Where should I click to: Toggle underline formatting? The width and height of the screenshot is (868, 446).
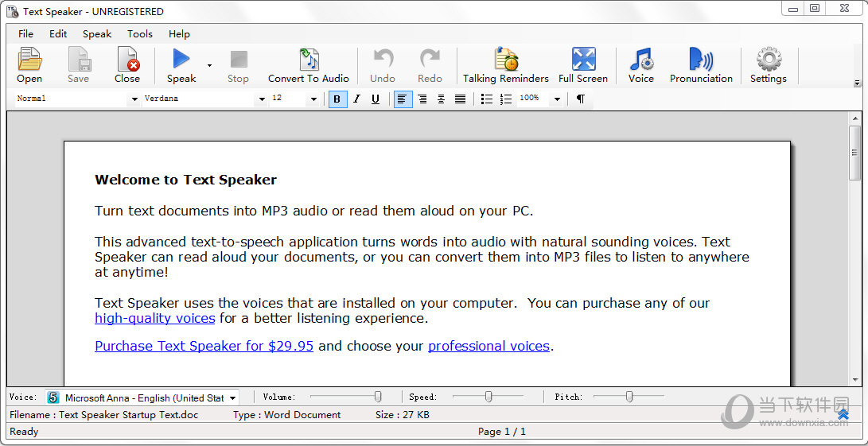[x=376, y=99]
